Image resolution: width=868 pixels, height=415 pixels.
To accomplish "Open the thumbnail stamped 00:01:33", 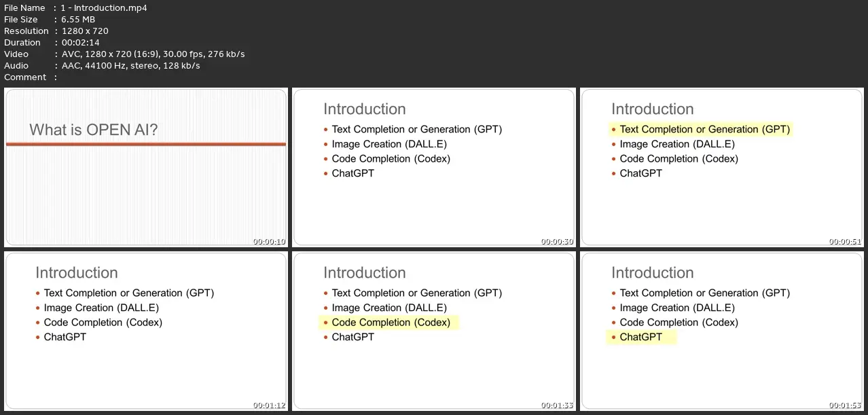I will pos(434,331).
